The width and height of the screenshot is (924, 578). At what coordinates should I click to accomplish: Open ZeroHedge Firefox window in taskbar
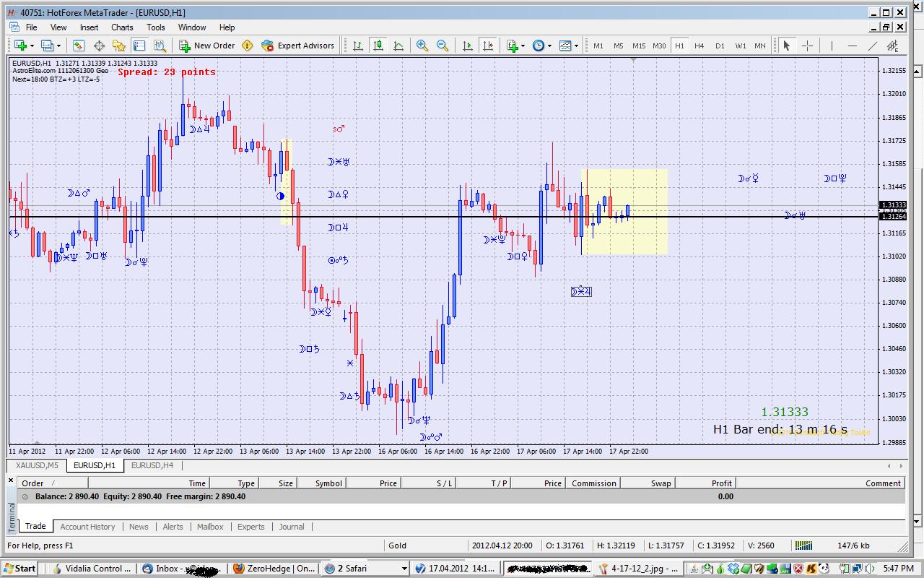click(275, 569)
